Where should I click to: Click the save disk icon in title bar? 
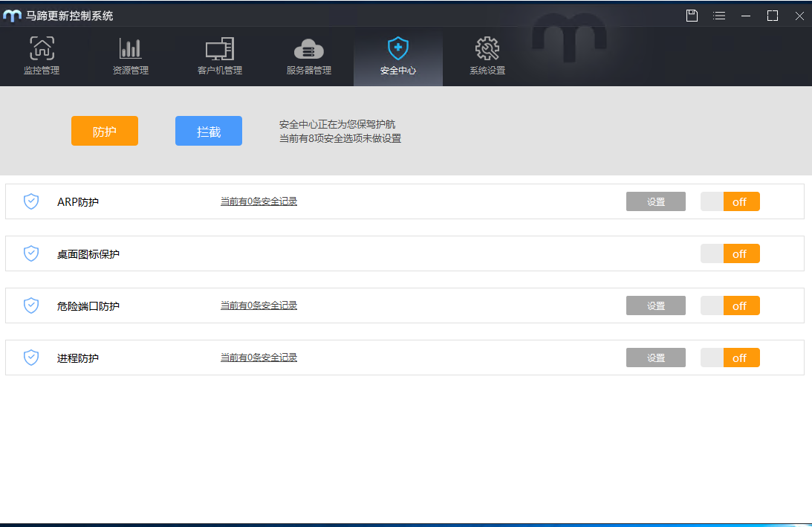pos(692,15)
